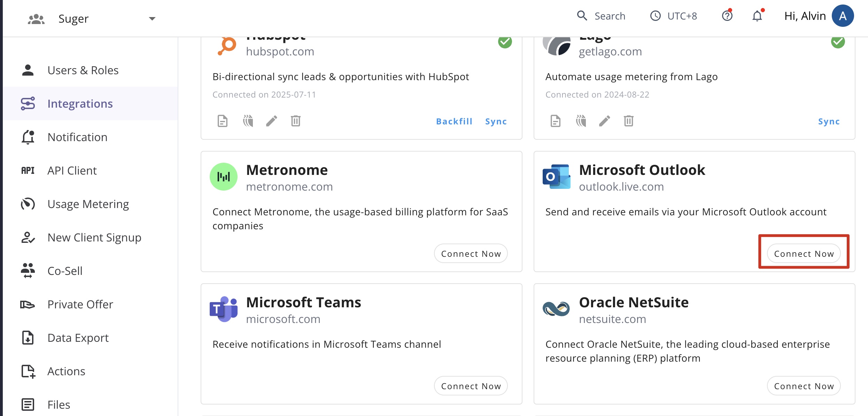Screen dimensions: 868x416
Task: Click the team icon beside Suger
Action: coord(36,18)
